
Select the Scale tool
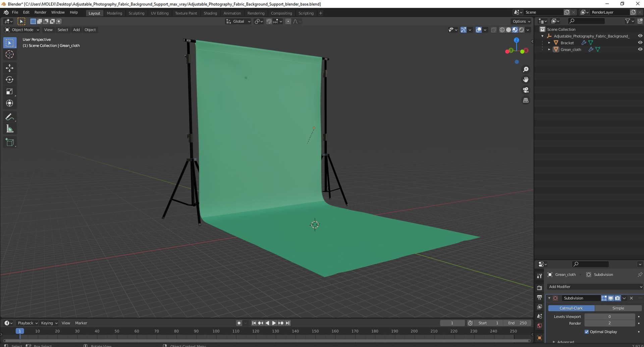pos(9,92)
